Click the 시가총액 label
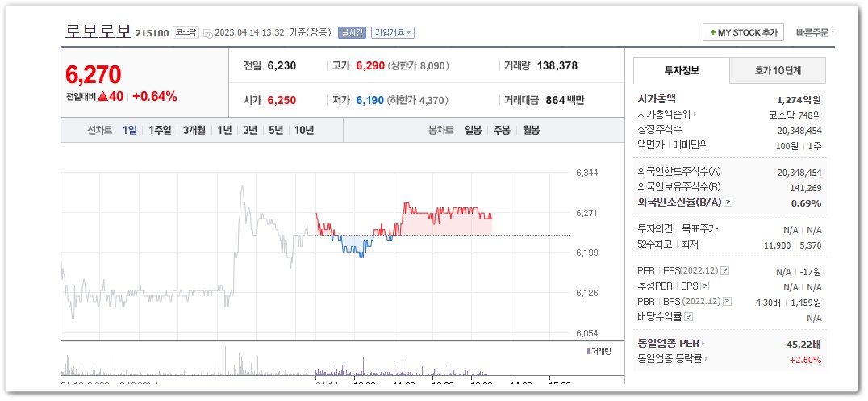The width and height of the screenshot is (868, 401). (x=657, y=99)
